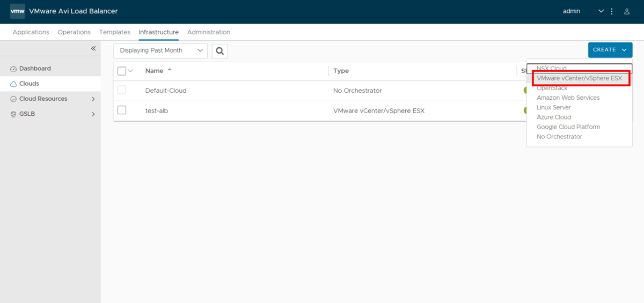Click the VMware Avi Load Balancer title
Screen dimensions: 644x303
pyautogui.click(x=73, y=11)
